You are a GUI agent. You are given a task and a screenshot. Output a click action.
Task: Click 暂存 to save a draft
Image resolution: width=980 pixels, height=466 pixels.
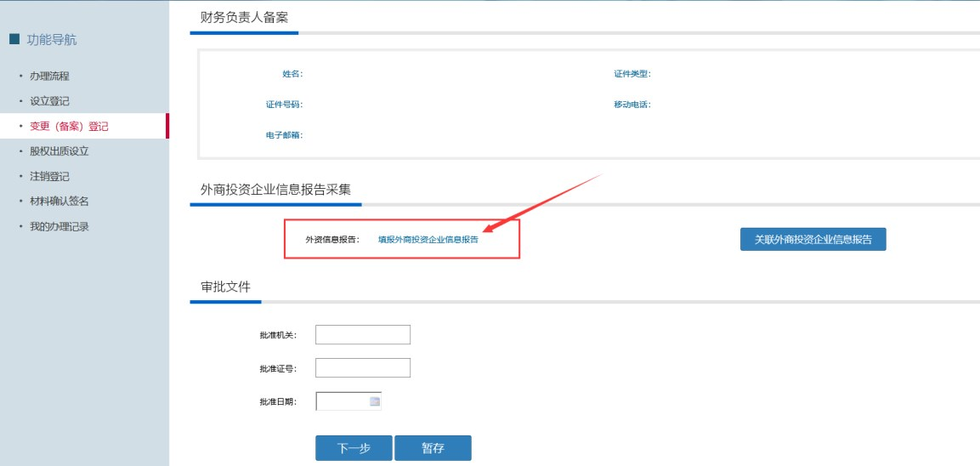(433, 448)
